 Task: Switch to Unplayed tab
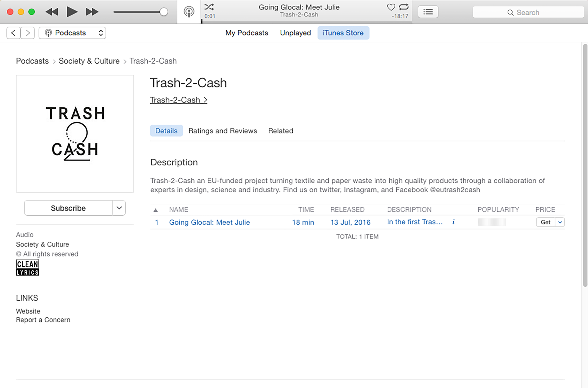295,33
